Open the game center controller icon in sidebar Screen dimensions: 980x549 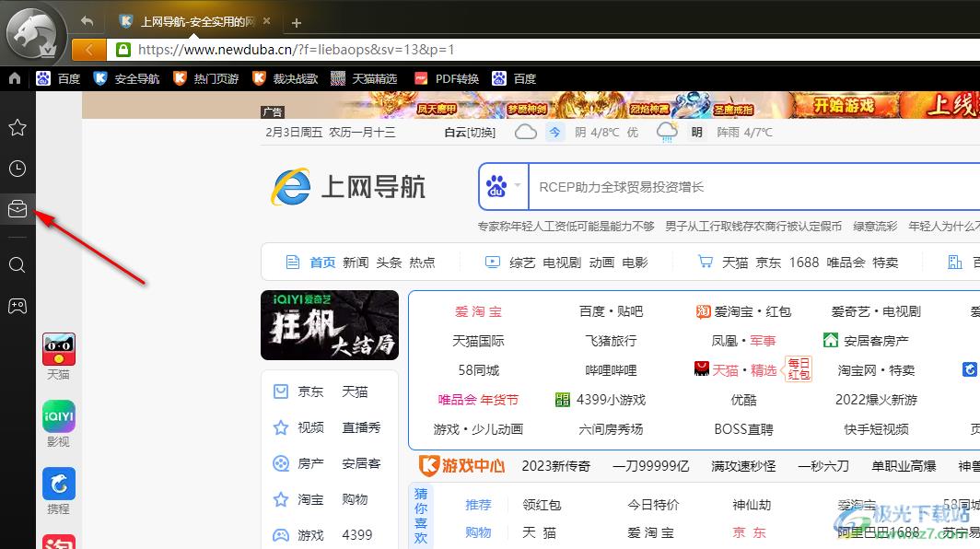pyautogui.click(x=17, y=305)
